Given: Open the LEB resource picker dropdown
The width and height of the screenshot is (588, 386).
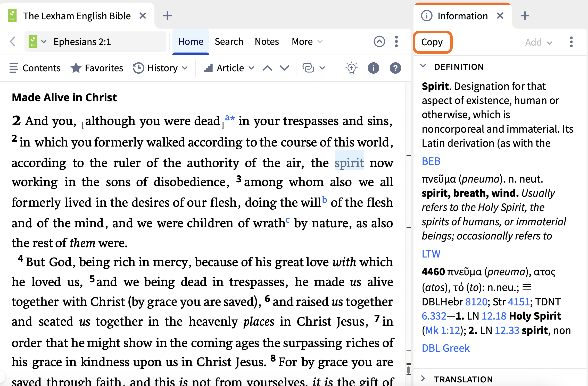Looking at the screenshot, I should tap(44, 41).
